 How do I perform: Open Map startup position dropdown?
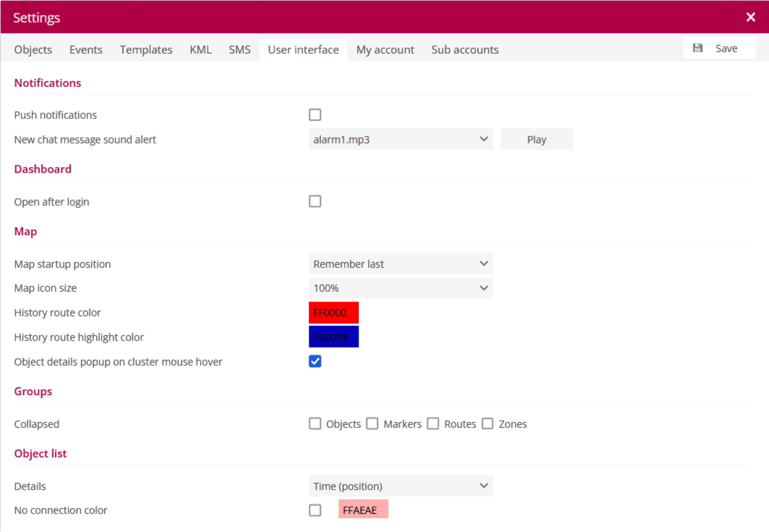tap(401, 264)
